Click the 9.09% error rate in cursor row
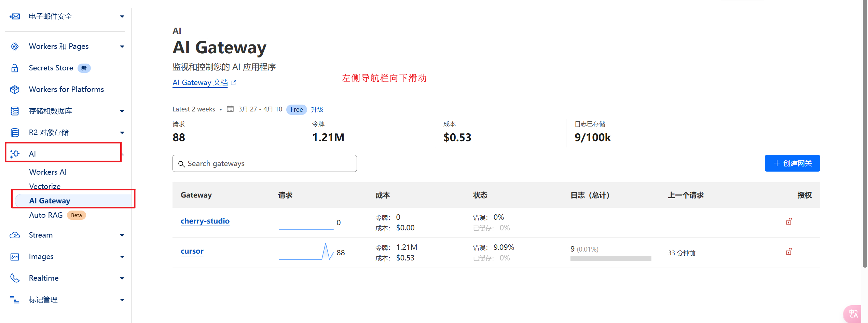Viewport: 868px width, 323px height. 504,247
